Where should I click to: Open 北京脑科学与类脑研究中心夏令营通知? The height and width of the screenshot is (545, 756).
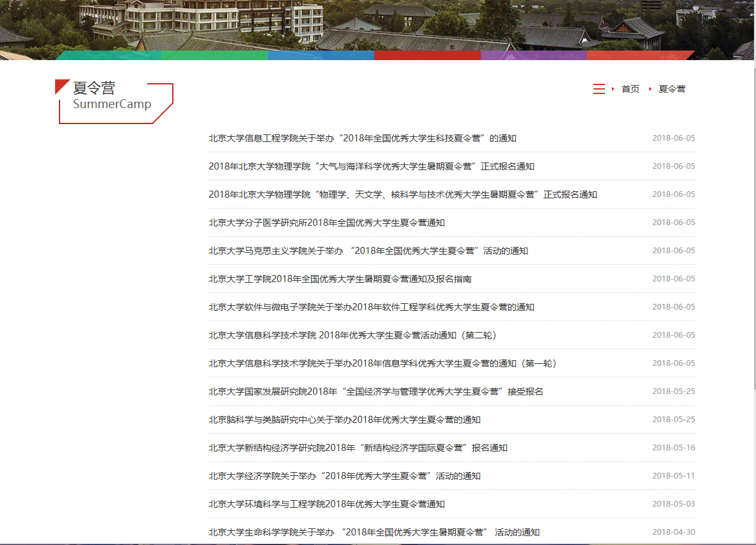click(x=344, y=420)
